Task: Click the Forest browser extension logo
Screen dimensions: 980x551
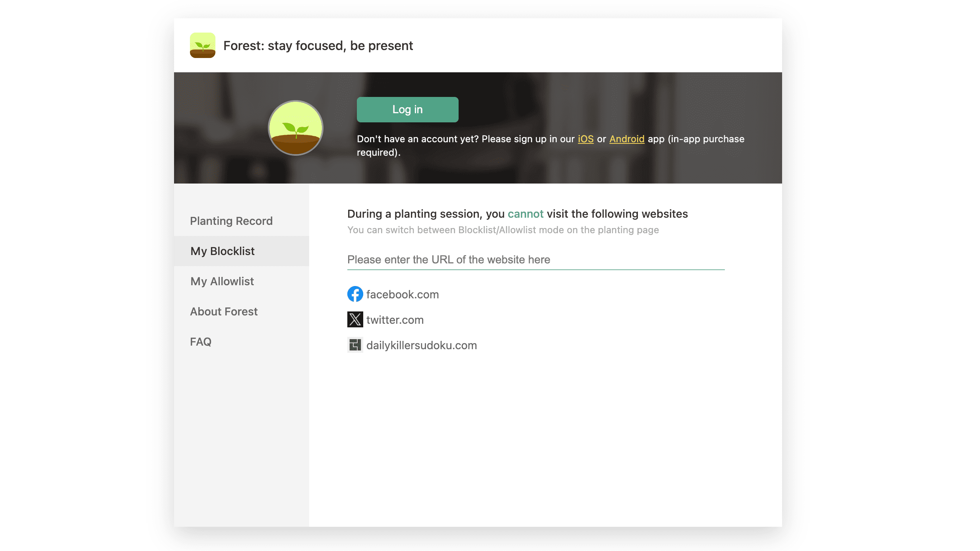Action: point(203,45)
